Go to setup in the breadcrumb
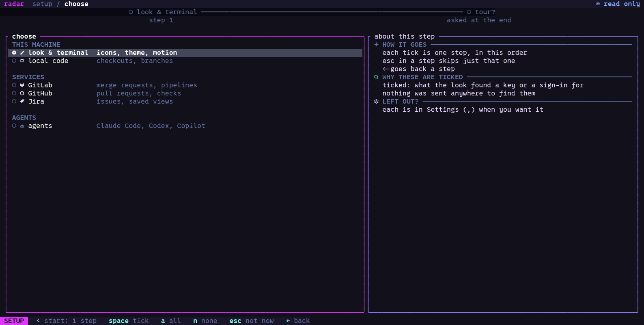644x325 pixels. tap(42, 4)
